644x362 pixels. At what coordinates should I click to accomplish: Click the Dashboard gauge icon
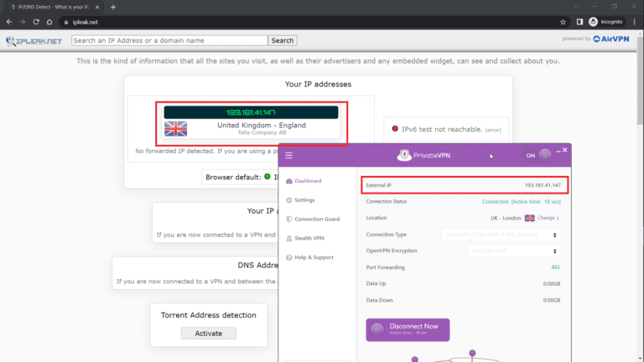coord(288,181)
